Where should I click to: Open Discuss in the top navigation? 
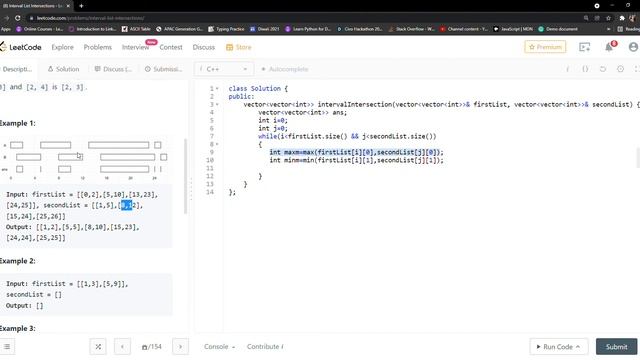204,47
